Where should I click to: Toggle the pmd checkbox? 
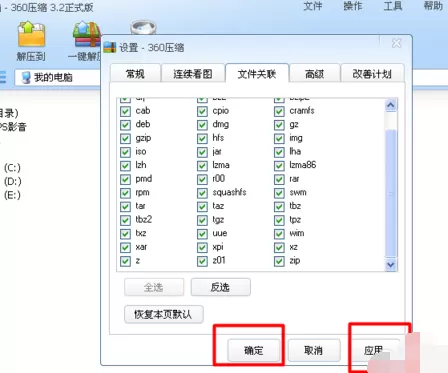(125, 179)
